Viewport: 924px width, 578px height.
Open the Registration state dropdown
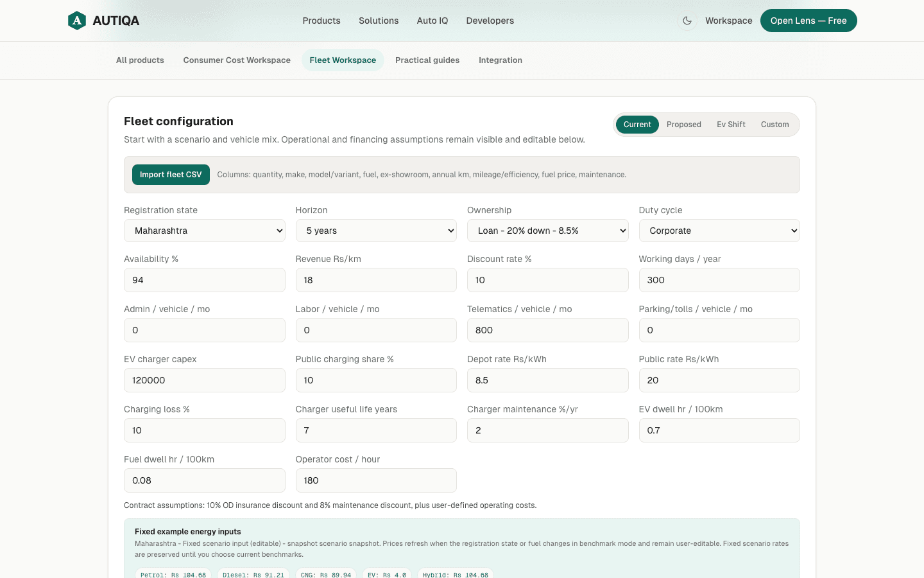[205, 231]
